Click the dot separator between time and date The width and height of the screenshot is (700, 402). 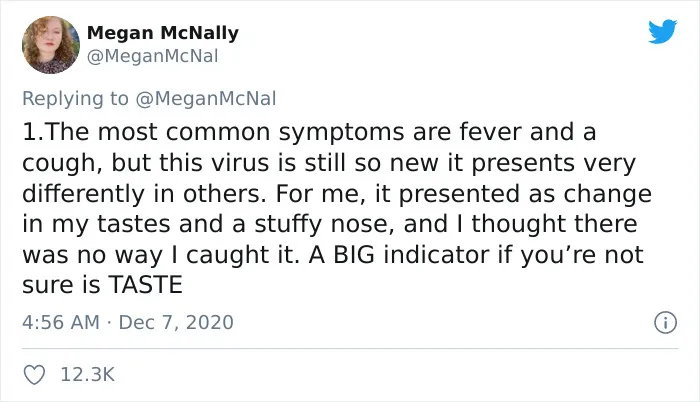coord(109,322)
